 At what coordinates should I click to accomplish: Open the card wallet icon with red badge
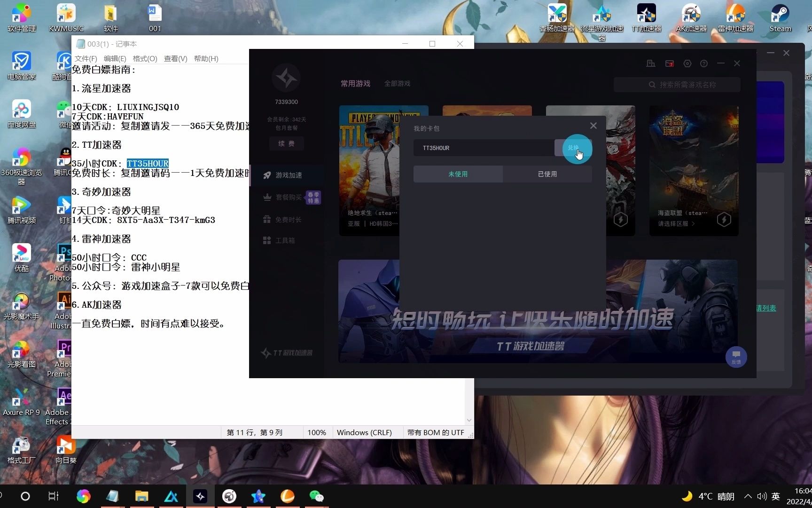pyautogui.click(x=670, y=63)
